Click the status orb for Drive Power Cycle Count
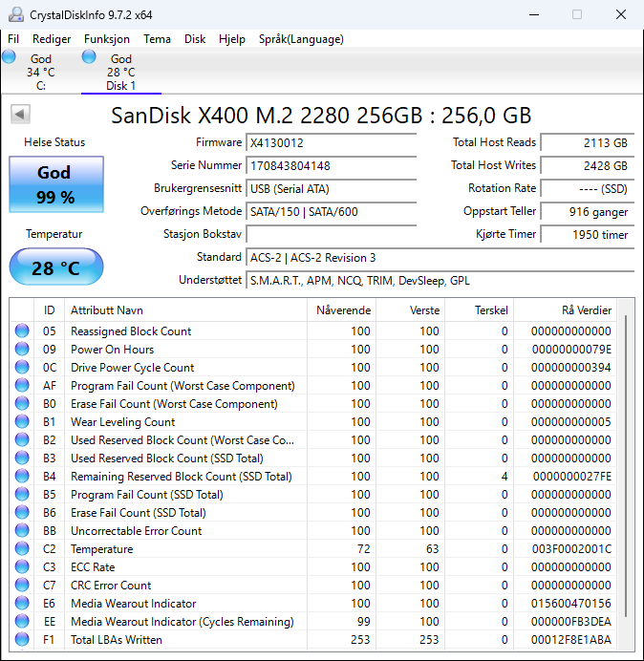Viewport: 644px width, 661px height. (x=22, y=367)
